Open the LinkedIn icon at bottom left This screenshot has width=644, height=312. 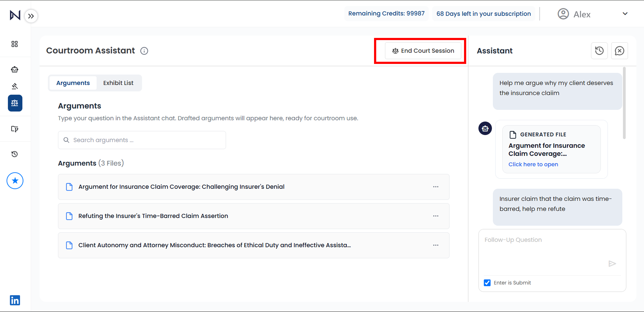pyautogui.click(x=15, y=300)
